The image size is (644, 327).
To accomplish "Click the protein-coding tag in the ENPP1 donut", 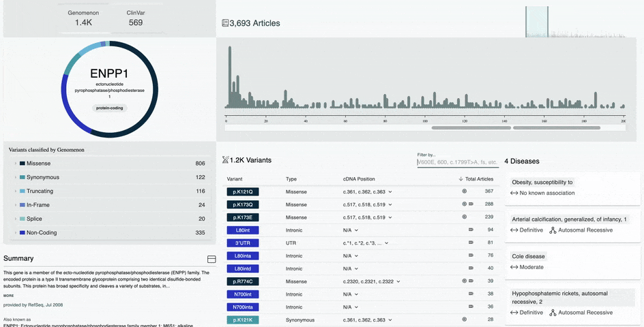I will (x=110, y=108).
